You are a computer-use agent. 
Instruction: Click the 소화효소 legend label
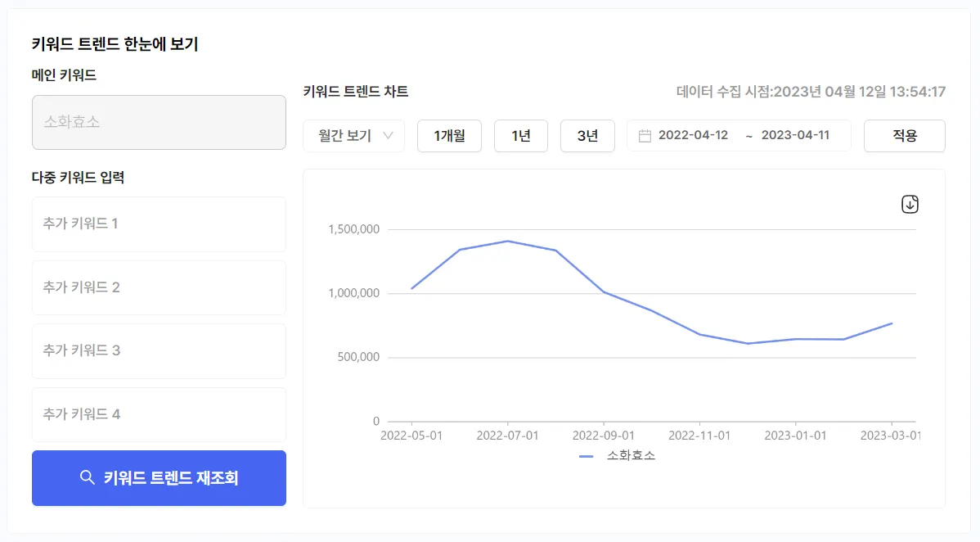(x=631, y=456)
